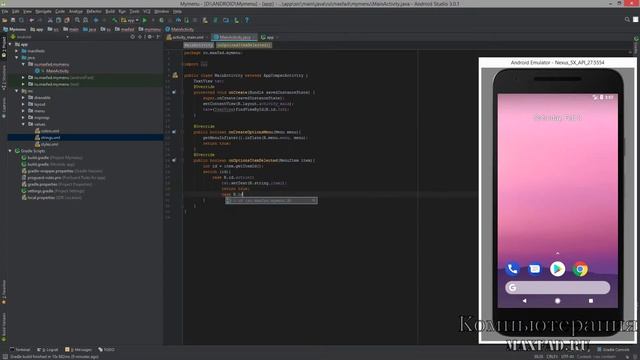Click the Save All toolbar icon
640x360 pixels.
13,20
